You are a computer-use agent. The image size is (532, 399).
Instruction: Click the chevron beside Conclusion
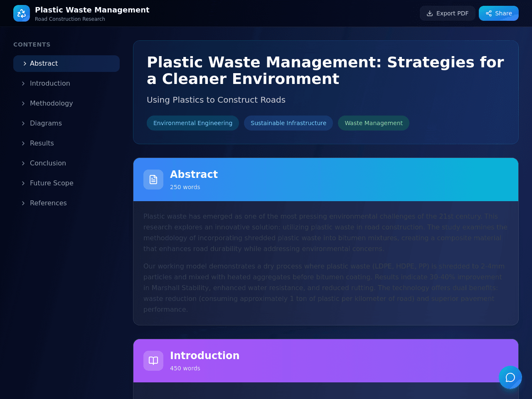23,163
